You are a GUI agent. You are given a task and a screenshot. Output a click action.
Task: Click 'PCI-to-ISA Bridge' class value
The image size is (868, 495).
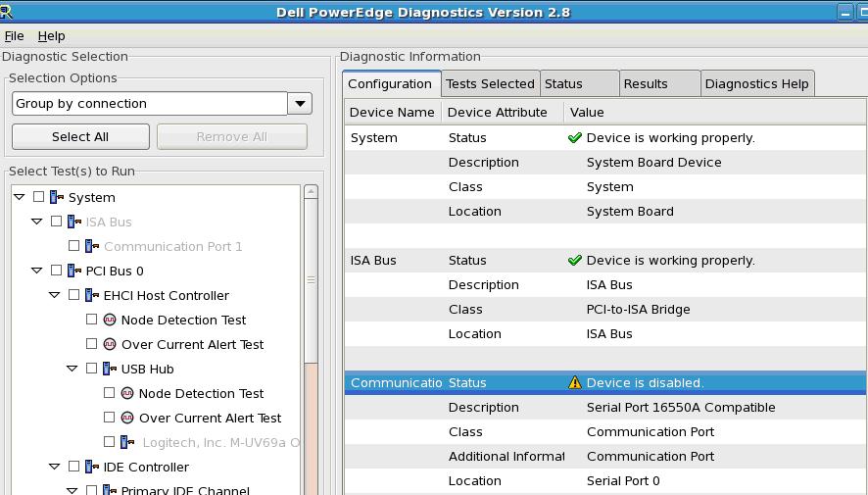click(x=639, y=310)
